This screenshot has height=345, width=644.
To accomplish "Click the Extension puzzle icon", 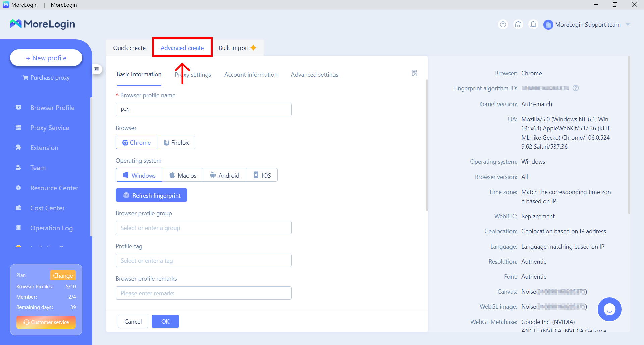I will click(x=18, y=147).
